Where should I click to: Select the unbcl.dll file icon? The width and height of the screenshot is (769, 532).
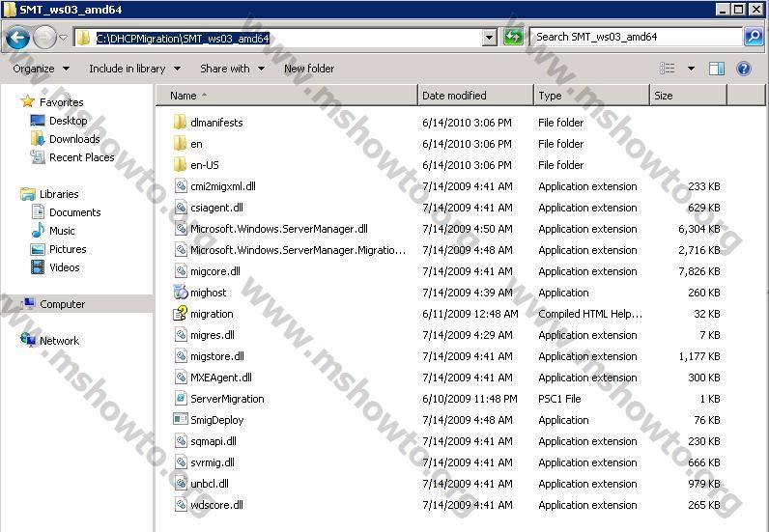pyautogui.click(x=181, y=484)
